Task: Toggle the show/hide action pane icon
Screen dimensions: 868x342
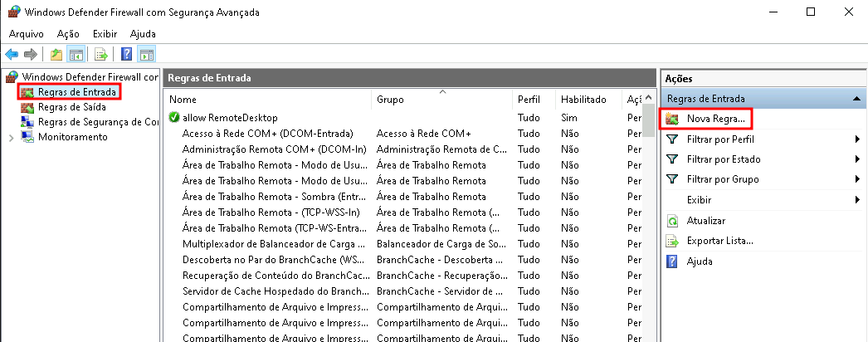Action: (146, 54)
